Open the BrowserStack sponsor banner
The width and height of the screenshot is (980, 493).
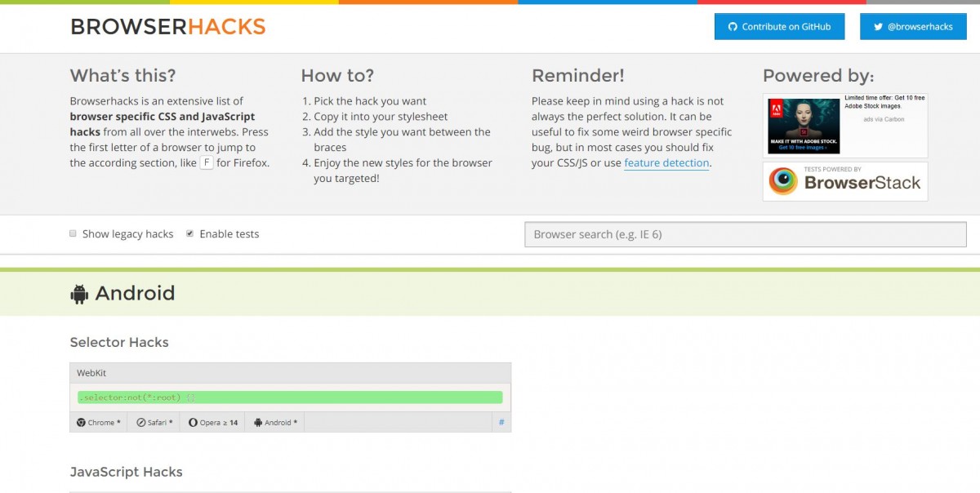(845, 181)
